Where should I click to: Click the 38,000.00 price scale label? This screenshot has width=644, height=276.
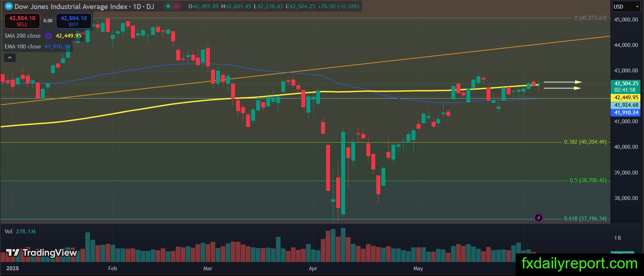626,198
